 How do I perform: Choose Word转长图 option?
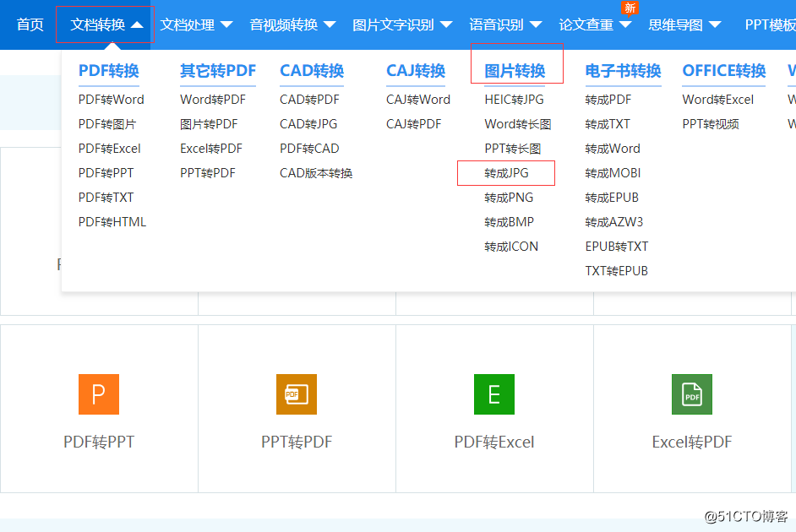tap(518, 124)
